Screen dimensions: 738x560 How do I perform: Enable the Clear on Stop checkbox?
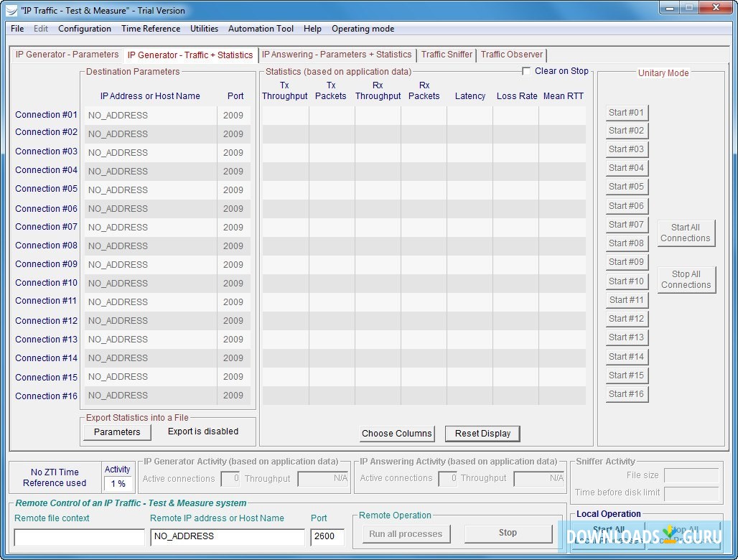click(526, 71)
